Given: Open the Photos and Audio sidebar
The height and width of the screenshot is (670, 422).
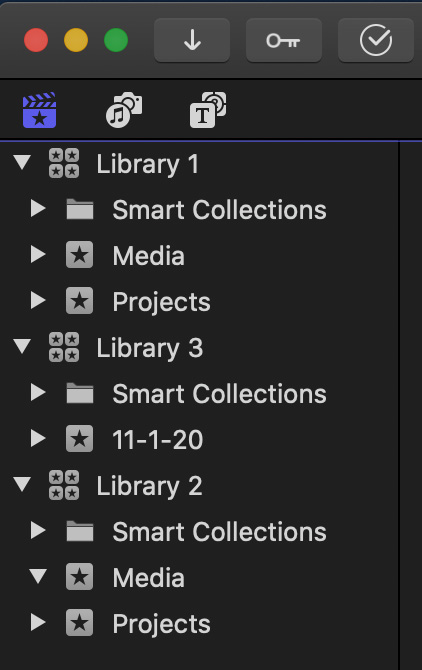Looking at the screenshot, I should pos(124,110).
